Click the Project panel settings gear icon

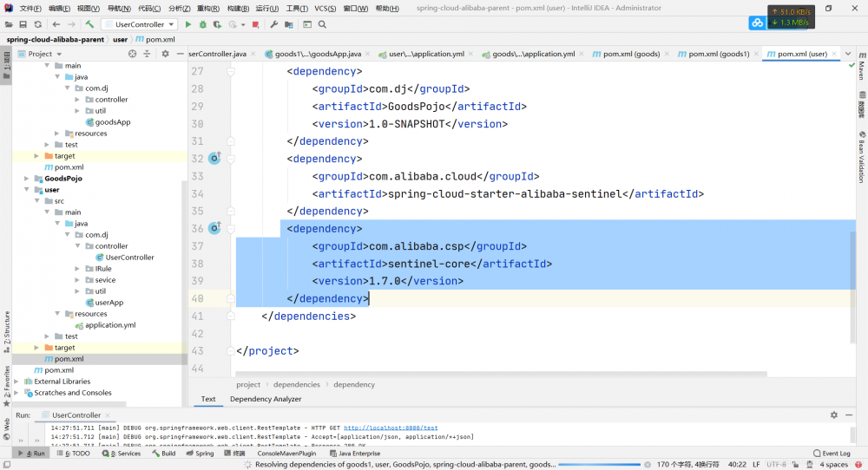pyautogui.click(x=165, y=54)
